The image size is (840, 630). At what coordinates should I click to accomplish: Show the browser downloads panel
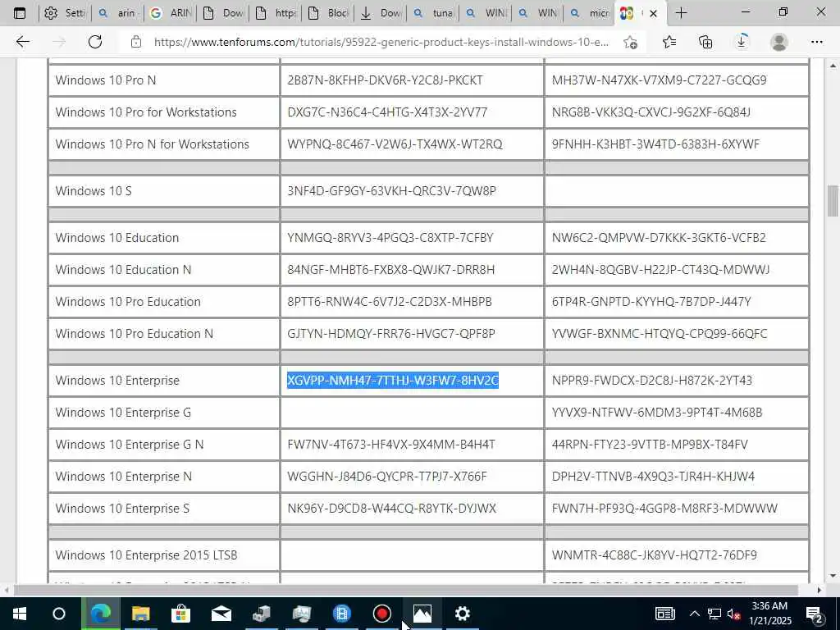(x=742, y=42)
